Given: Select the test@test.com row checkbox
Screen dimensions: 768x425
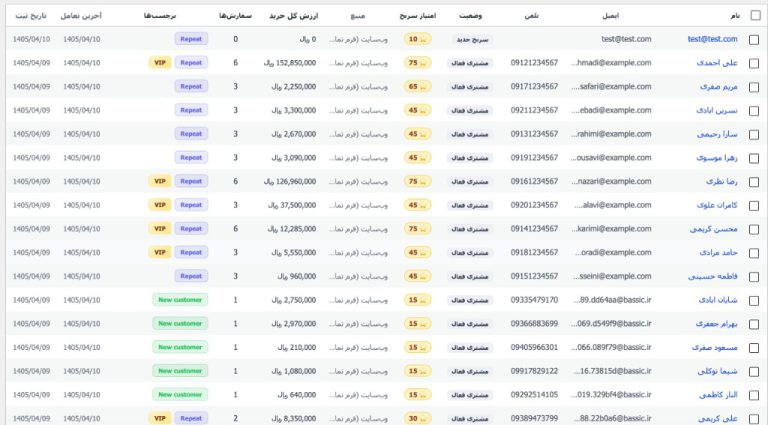Looking at the screenshot, I should (754, 40).
